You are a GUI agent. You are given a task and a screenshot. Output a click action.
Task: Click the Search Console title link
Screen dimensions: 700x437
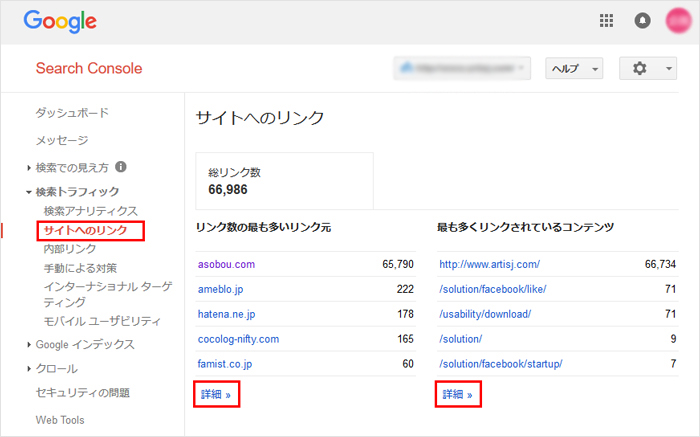89,68
